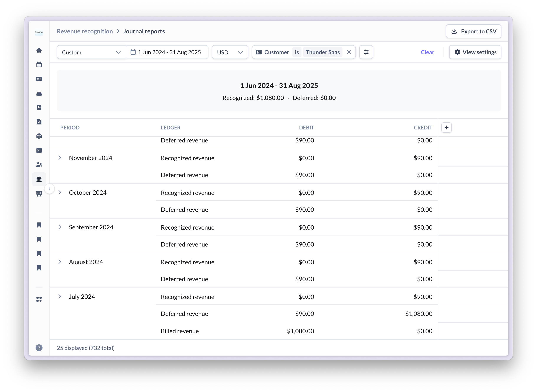Open the USD currency dropdown
This screenshot has width=537, height=392.
(x=230, y=52)
